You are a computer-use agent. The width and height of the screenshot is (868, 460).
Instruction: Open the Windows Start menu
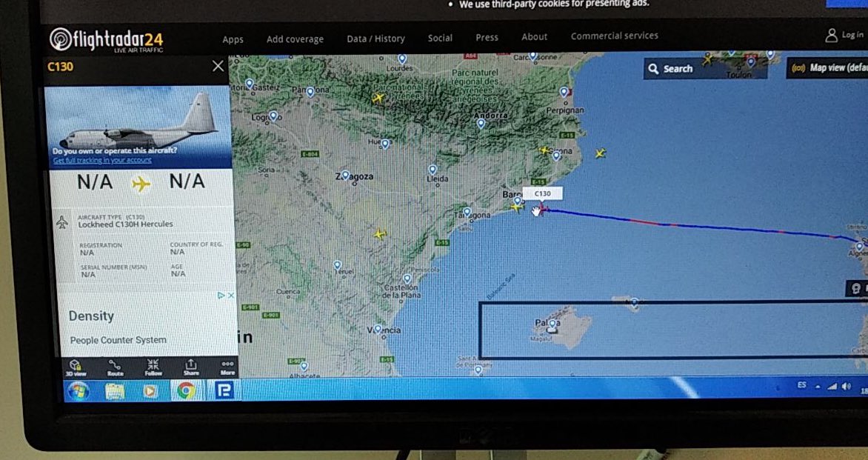pyautogui.click(x=78, y=391)
